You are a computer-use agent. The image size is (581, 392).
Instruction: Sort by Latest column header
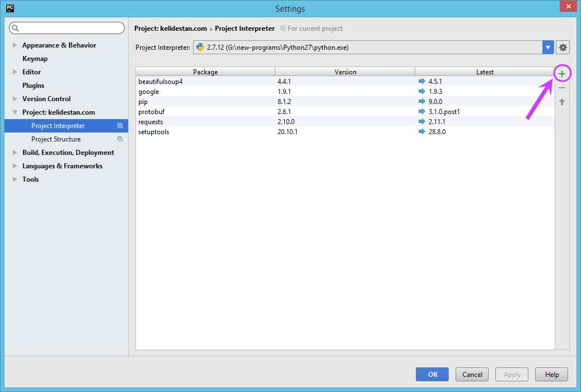(485, 72)
